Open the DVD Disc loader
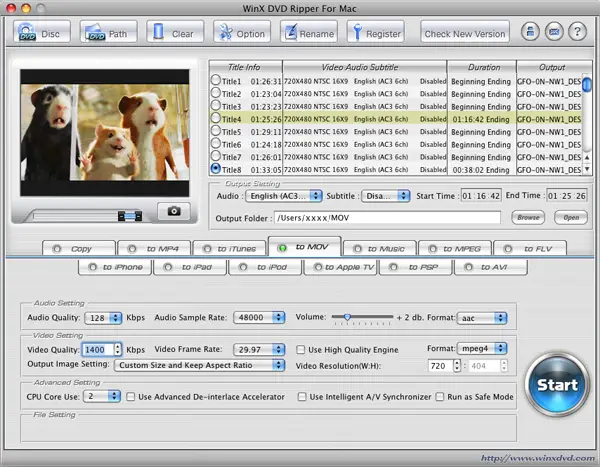Viewport: 600px width, 467px height. 42,32
